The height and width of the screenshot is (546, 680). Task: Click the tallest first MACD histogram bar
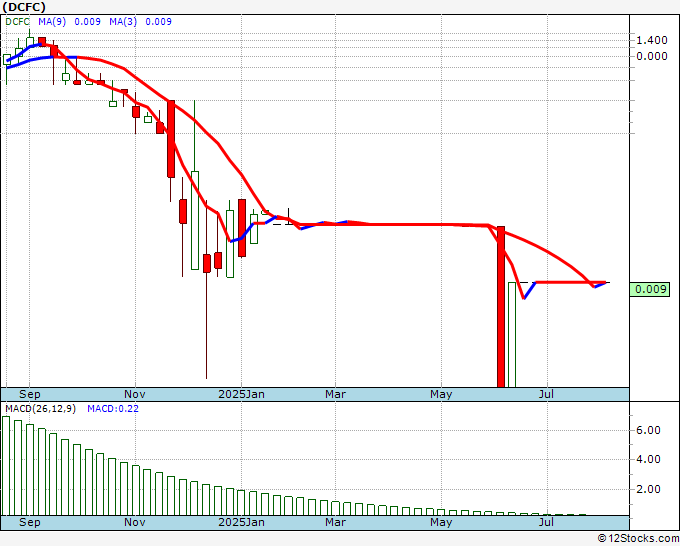[6, 466]
